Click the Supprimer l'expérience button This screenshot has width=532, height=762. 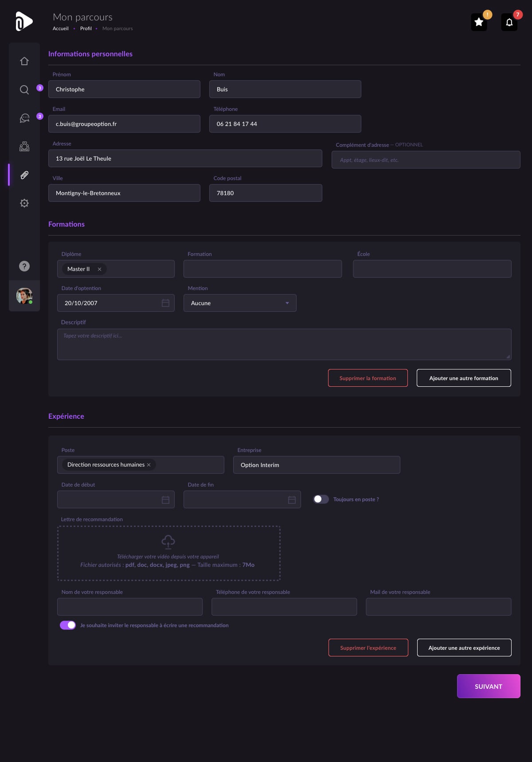(x=368, y=648)
